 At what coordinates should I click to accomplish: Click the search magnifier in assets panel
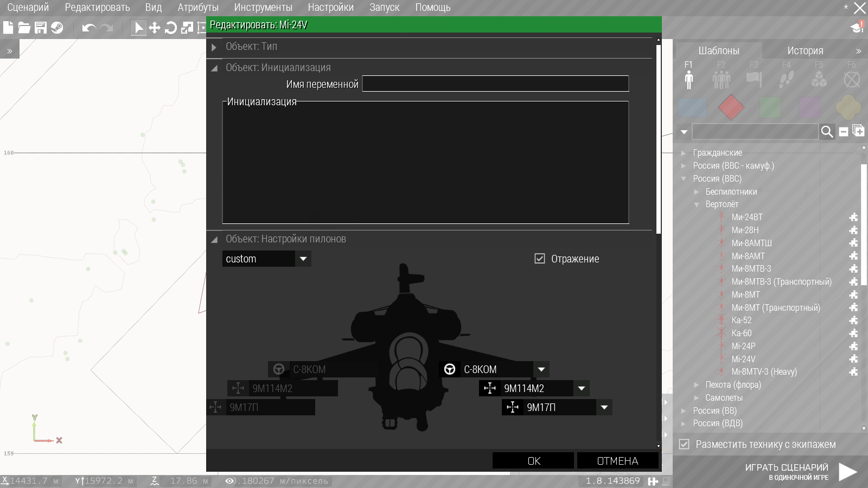tap(827, 132)
